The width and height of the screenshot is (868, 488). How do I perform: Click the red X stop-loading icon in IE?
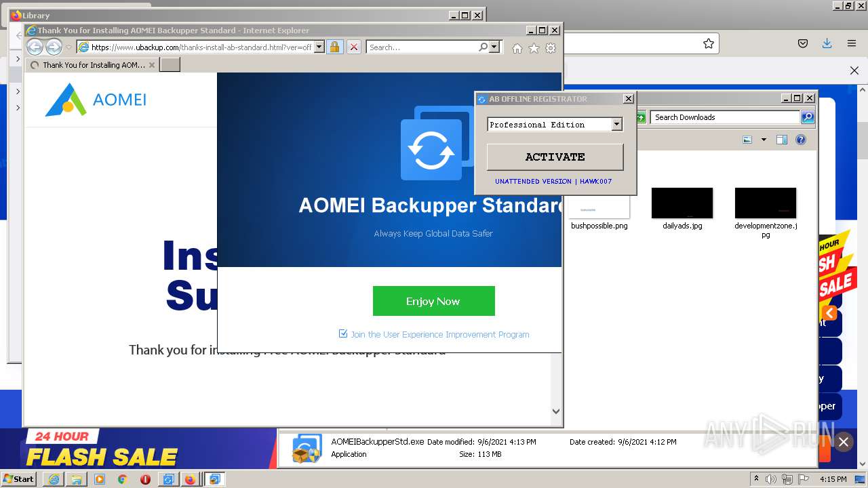point(354,47)
